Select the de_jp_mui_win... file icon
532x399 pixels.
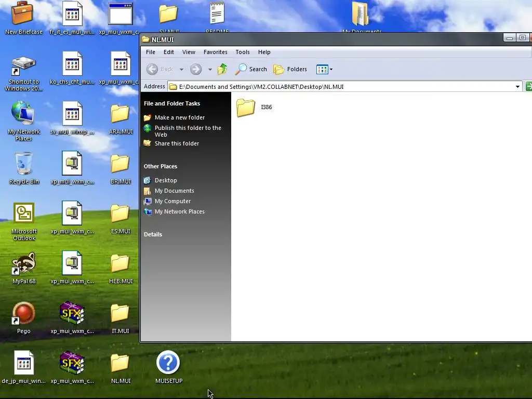pyautogui.click(x=23, y=367)
